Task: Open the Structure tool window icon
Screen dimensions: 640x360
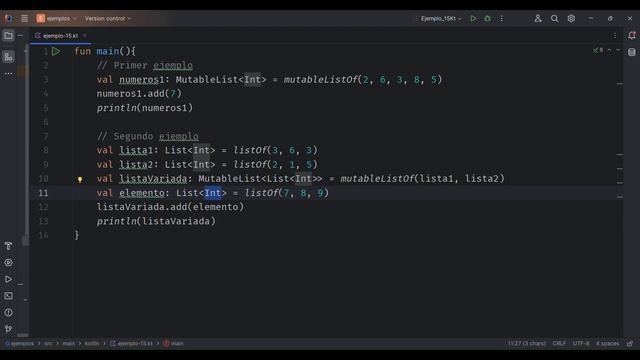Action: [8, 57]
